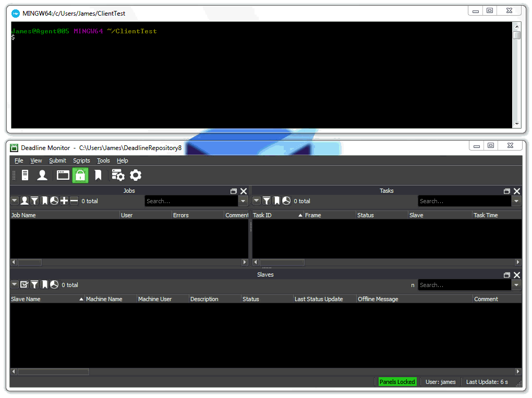Sort slaves by Offline Message column header
The height and width of the screenshot is (398, 532).
(415, 300)
